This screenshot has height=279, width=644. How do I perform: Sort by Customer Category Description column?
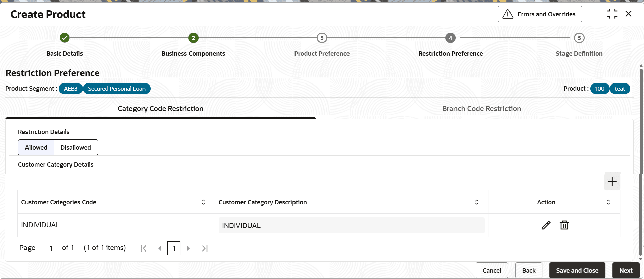(477, 202)
